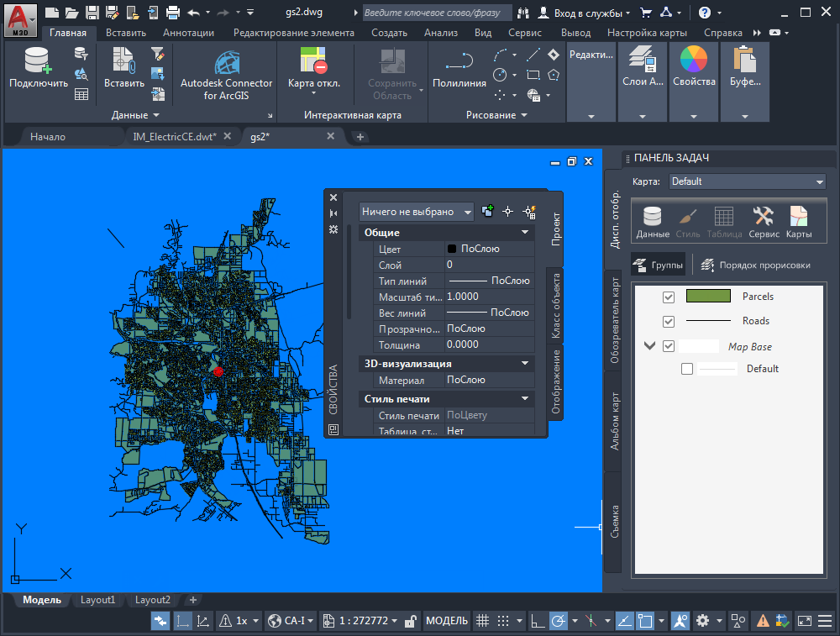Viewport: 840px width, 636px height.
Task: Open the Карта Default dropdown
Action: 747,181
